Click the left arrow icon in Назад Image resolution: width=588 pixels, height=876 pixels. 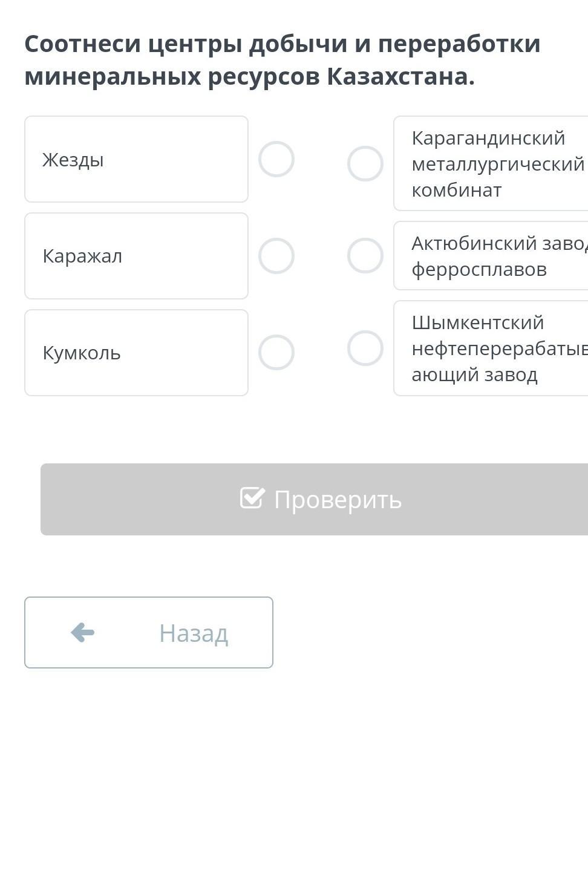click(x=82, y=633)
